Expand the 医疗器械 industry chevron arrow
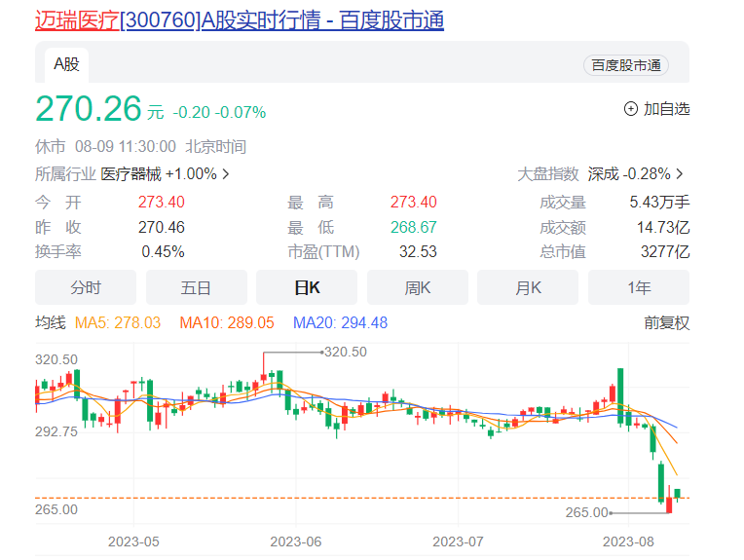This screenshot has width=744, height=560. 226,174
